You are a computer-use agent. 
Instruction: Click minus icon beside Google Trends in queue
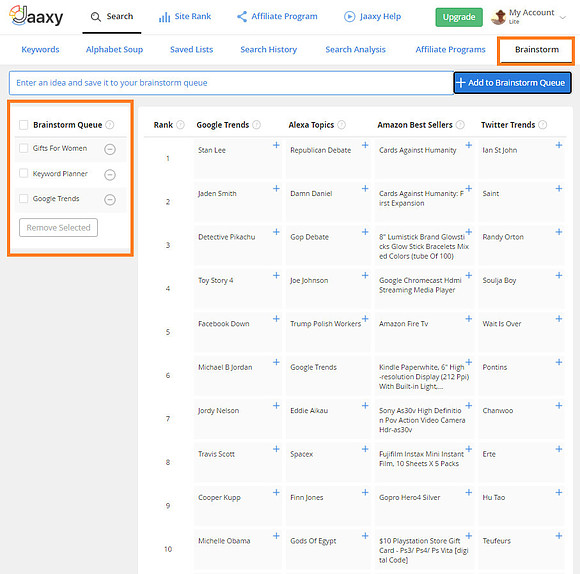110,200
